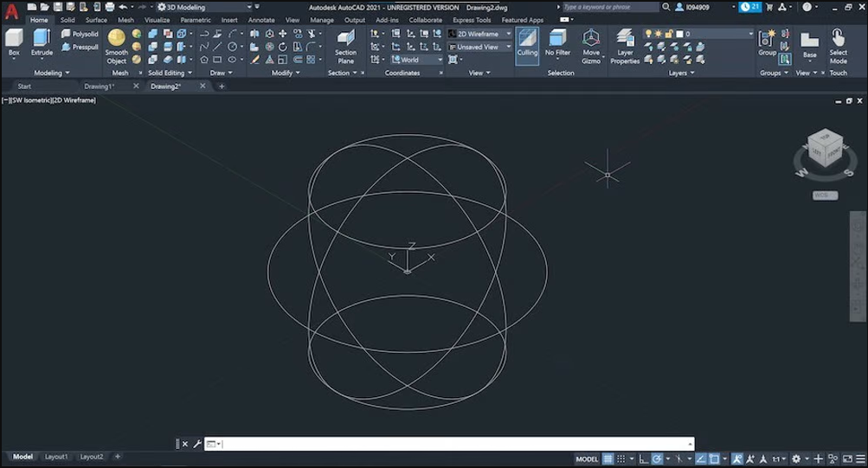The image size is (868, 468).
Task: Toggle Ortho mode in status bar
Action: (643, 458)
